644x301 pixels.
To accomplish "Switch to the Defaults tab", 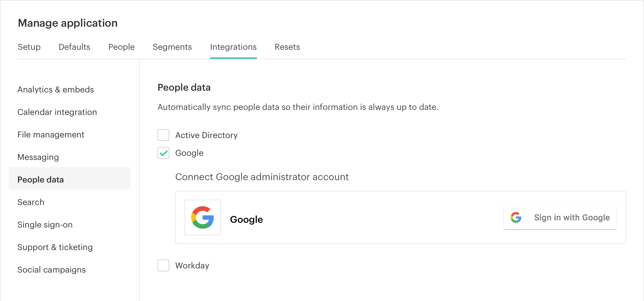I will [74, 47].
